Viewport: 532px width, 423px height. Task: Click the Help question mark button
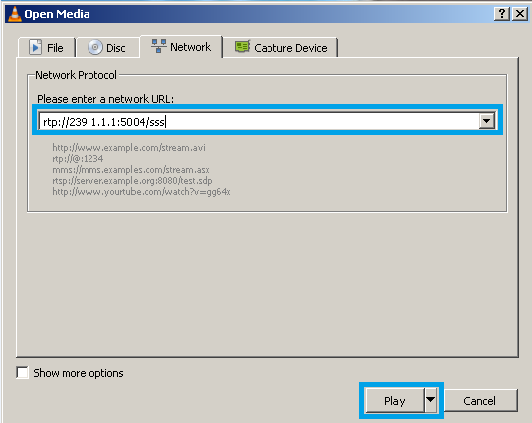coord(502,14)
